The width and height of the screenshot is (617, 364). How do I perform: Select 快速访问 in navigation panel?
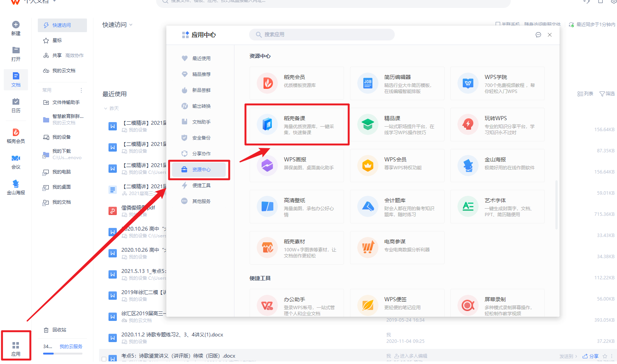(62, 25)
